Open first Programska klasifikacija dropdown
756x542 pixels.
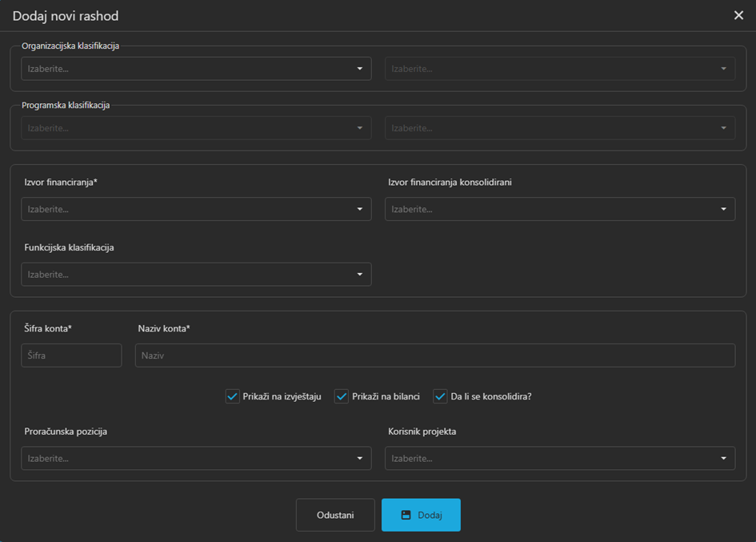(196, 128)
